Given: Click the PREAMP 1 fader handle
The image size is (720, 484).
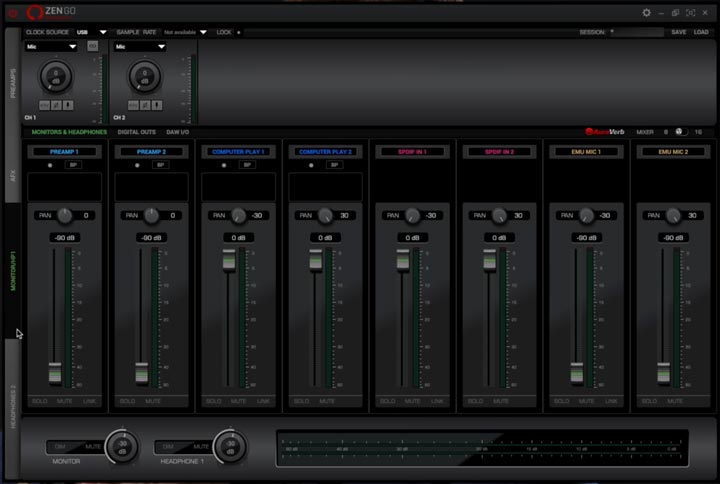Looking at the screenshot, I should [x=55, y=372].
